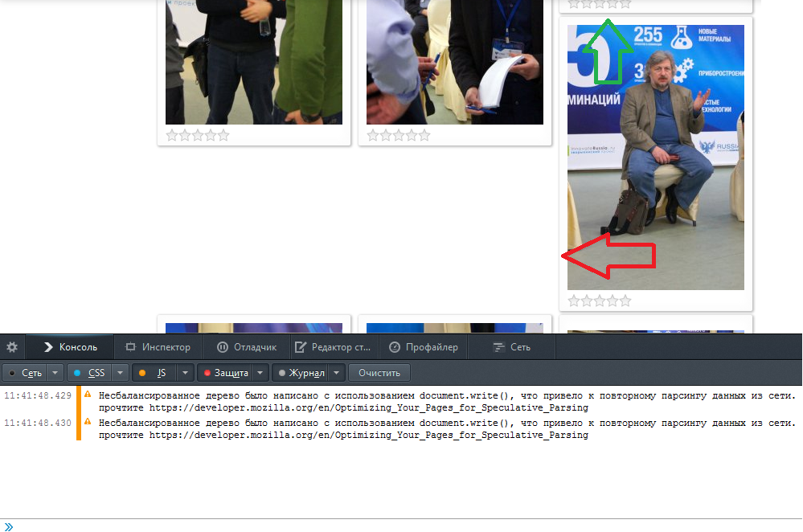Toggle the Сеть console filter
Screen dimensions: 803x532
click(25, 373)
